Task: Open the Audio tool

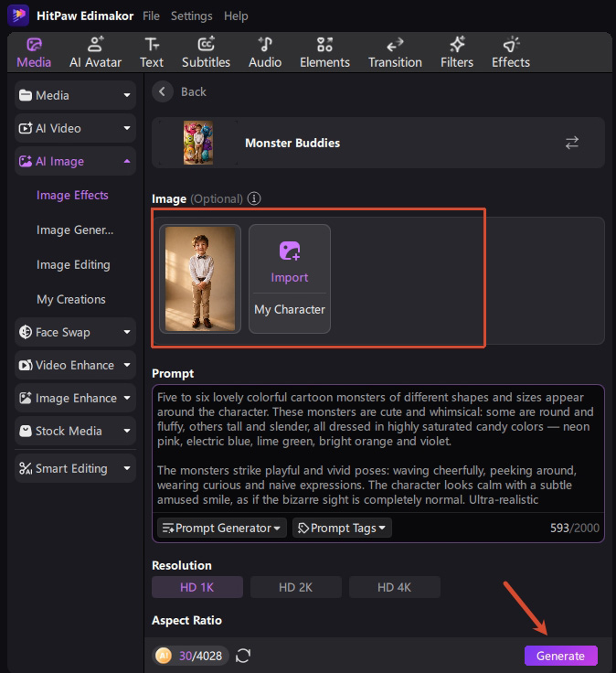Action: [x=265, y=53]
